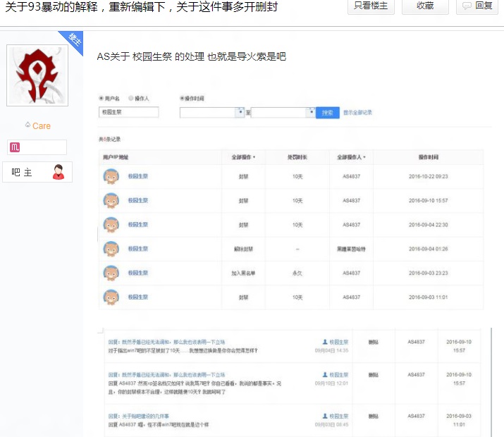Click the Scorpio zodiac badge icon
The image size is (504, 437).
coord(15,147)
